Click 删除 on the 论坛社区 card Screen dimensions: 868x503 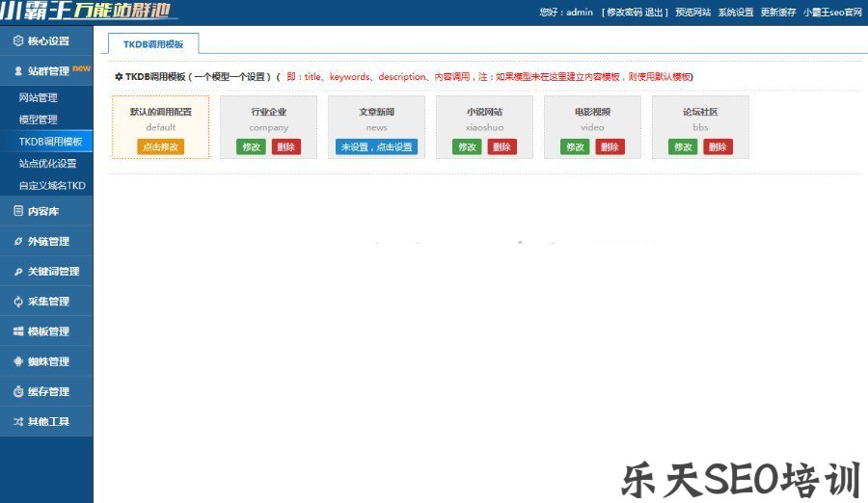(x=718, y=146)
